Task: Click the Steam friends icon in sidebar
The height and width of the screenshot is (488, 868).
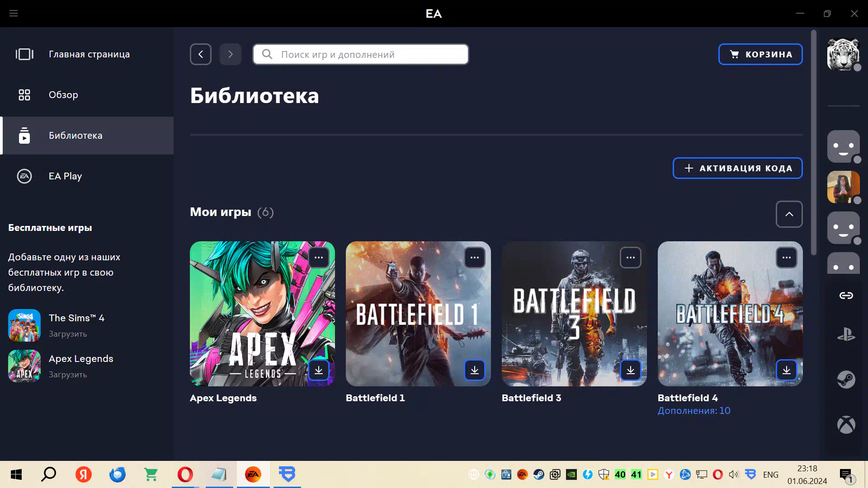Action: pos(846,380)
